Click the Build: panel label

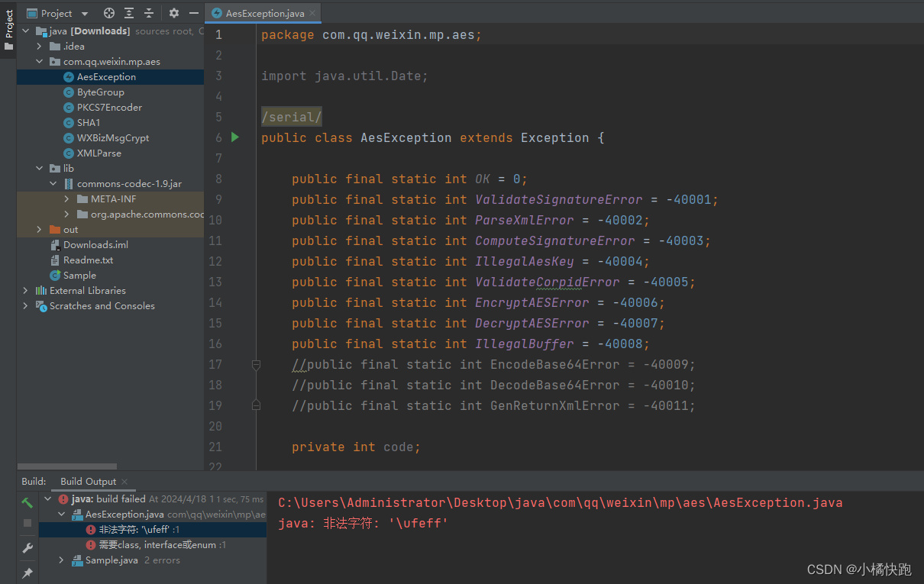[34, 482]
